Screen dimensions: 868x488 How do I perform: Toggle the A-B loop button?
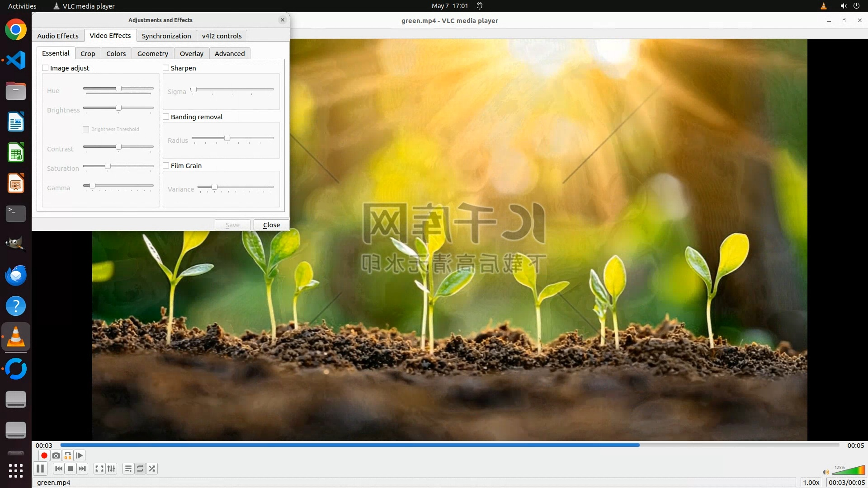coord(68,455)
